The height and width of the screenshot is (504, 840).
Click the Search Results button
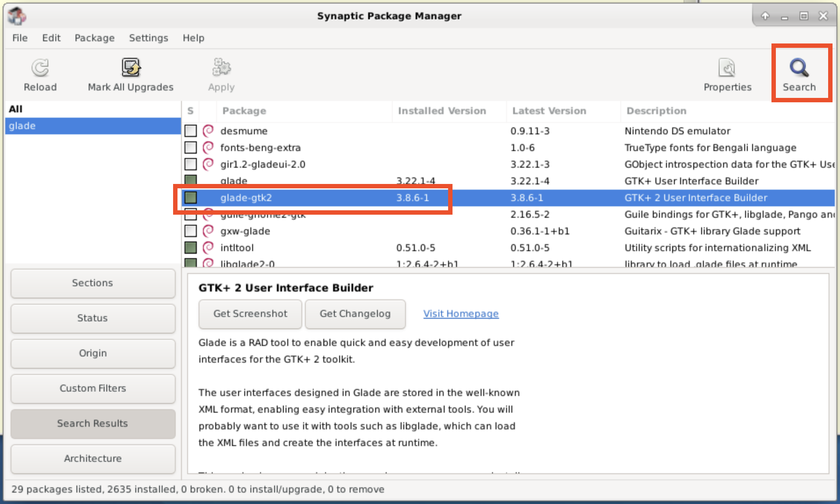pos(93,424)
